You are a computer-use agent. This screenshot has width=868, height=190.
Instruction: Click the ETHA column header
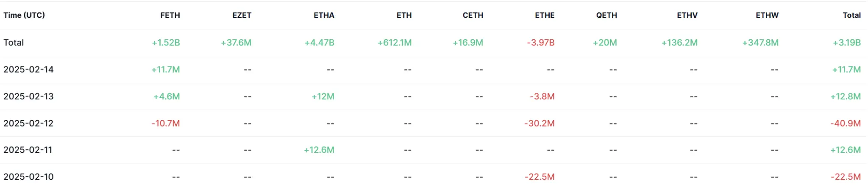(x=324, y=15)
